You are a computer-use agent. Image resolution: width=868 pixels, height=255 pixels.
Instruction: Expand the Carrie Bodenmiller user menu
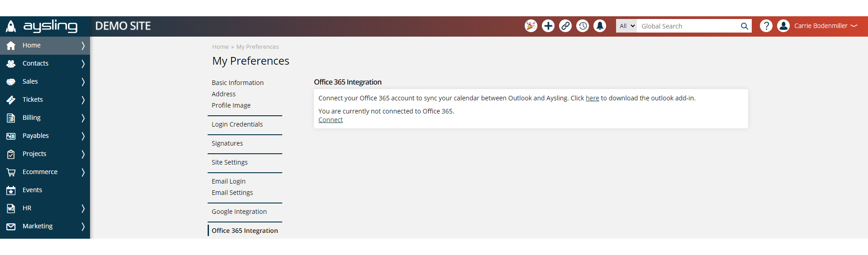pos(825,26)
